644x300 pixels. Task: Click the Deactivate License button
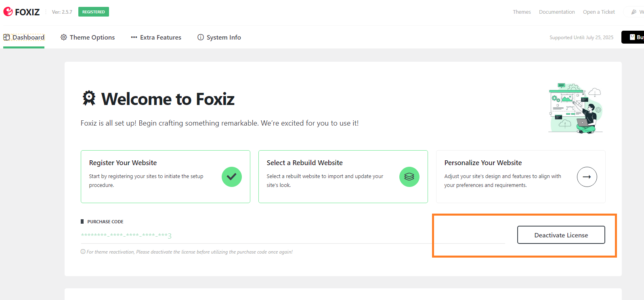561,235
